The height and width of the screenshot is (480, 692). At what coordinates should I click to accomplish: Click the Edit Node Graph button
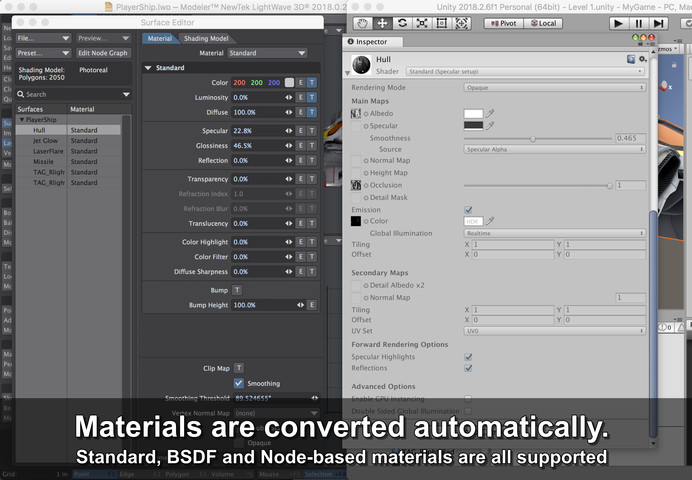point(103,53)
